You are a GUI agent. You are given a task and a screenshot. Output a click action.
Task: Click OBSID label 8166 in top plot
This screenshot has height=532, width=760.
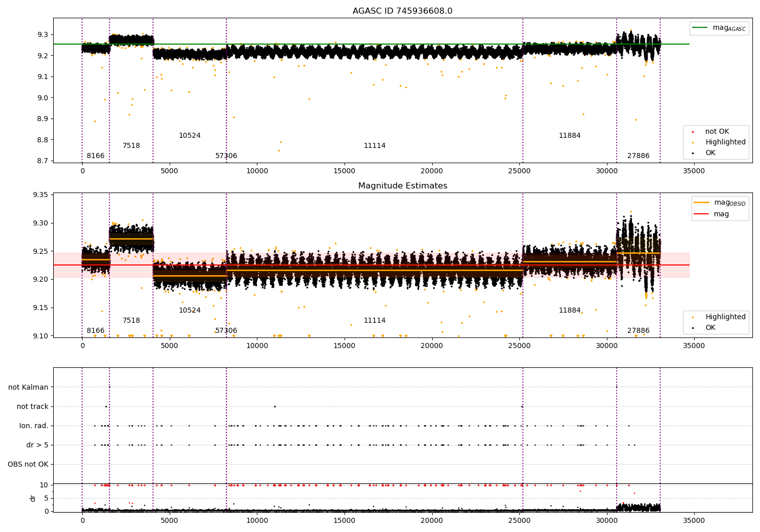(95, 156)
